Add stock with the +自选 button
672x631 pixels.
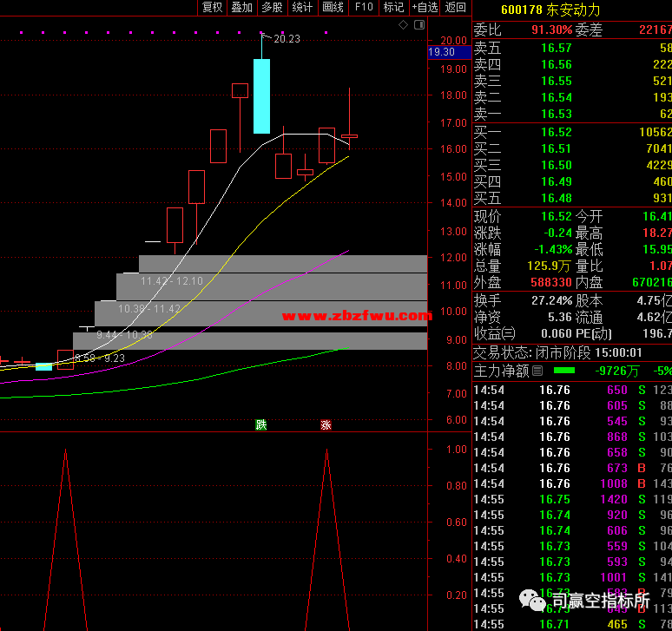pos(425,7)
